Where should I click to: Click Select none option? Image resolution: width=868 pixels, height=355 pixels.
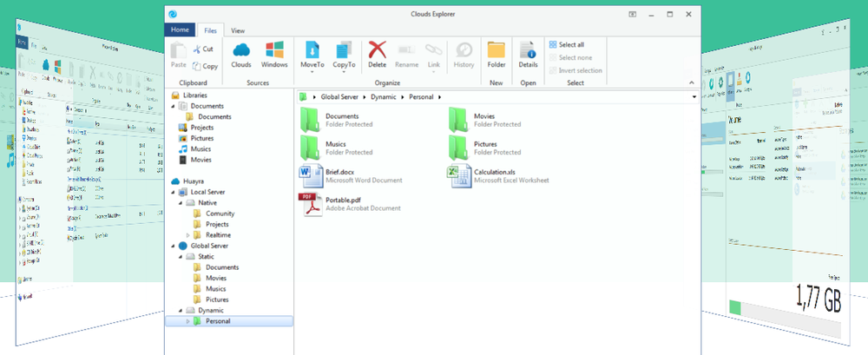pyautogui.click(x=571, y=57)
